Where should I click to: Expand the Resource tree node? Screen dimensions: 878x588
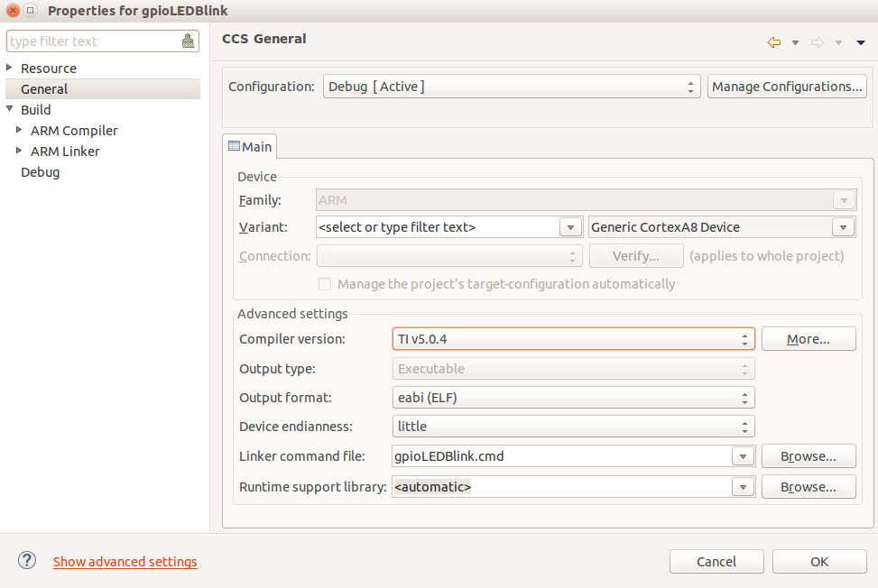coord(9,67)
